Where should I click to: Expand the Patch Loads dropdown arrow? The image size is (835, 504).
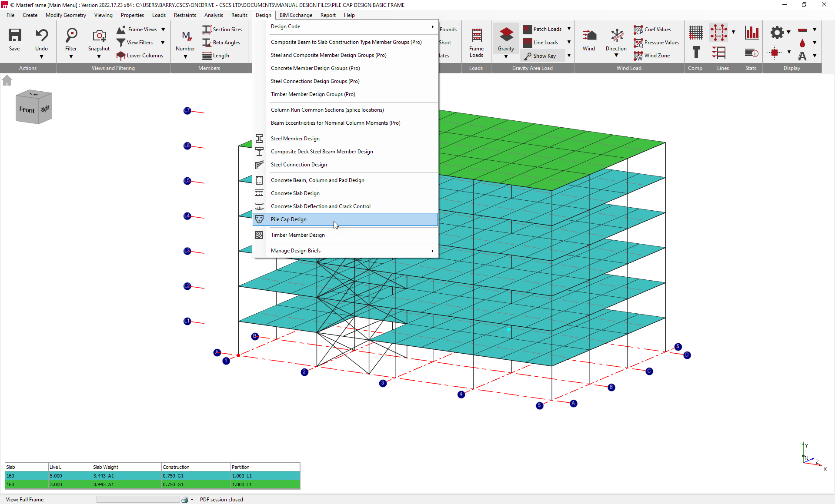point(569,29)
